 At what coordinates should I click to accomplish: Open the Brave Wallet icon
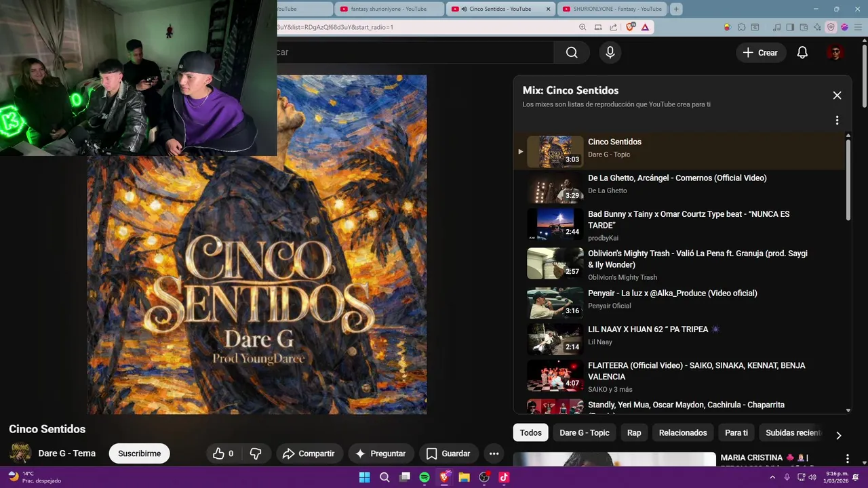804,27
